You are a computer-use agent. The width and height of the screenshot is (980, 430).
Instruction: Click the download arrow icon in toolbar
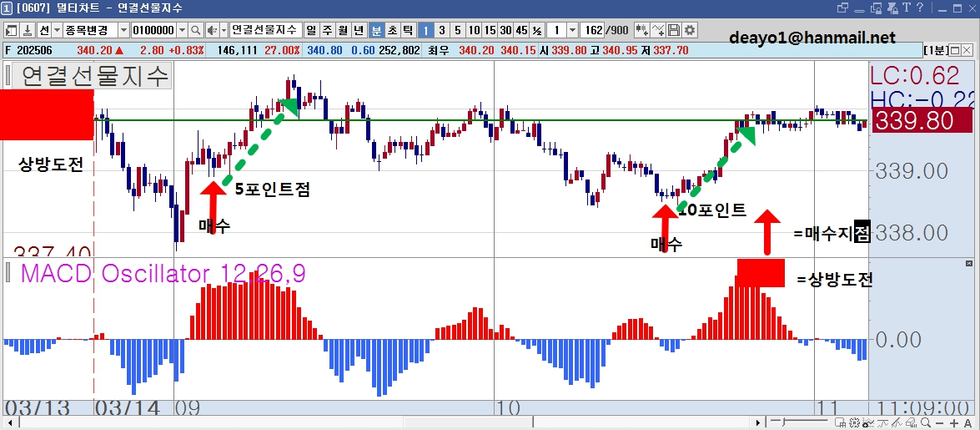coord(27,30)
